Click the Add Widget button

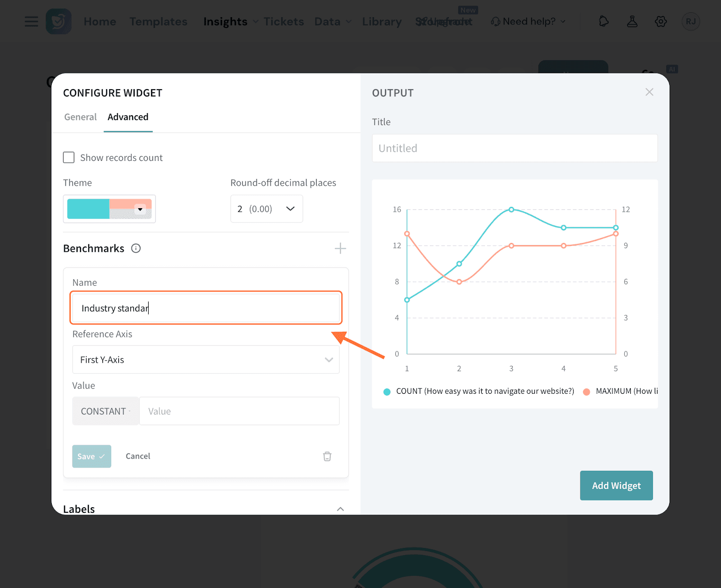pos(616,486)
